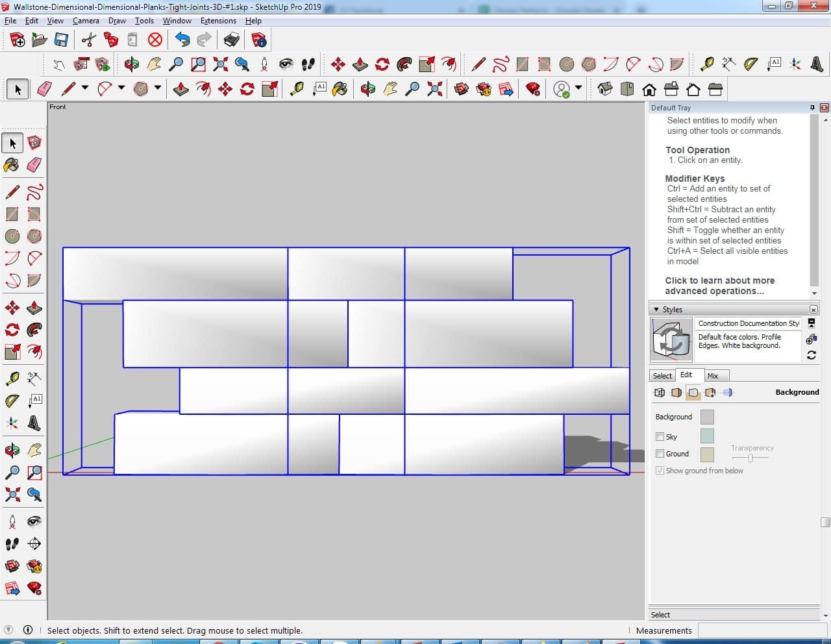831x644 pixels.
Task: Select the Eraser tool in left toolbar
Action: pos(34,165)
